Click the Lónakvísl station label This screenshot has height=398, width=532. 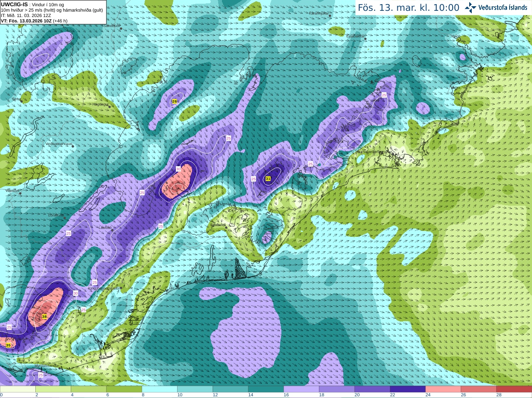point(56,215)
